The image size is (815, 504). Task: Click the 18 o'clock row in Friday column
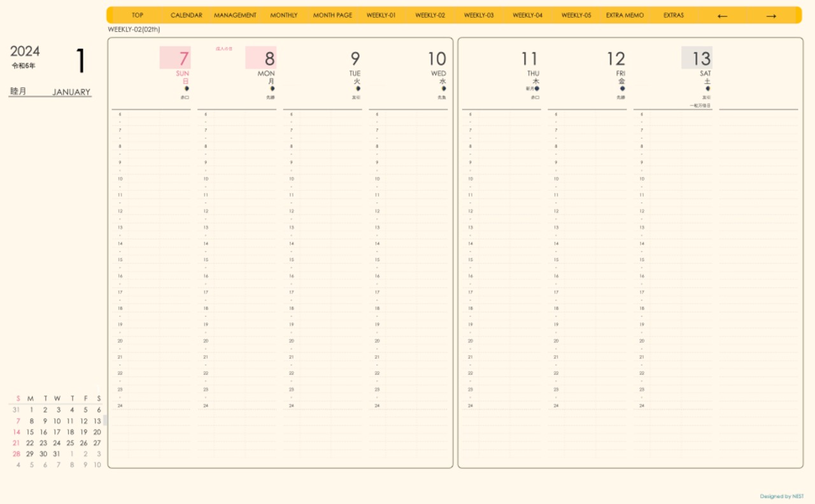[587, 308]
